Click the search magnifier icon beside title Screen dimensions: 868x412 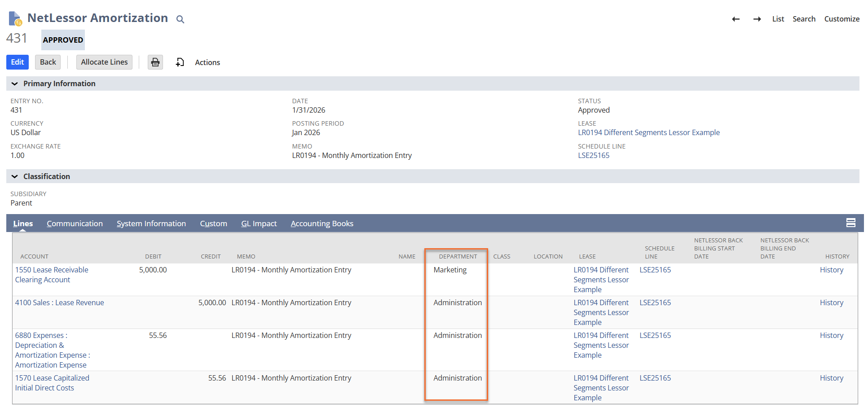[180, 19]
